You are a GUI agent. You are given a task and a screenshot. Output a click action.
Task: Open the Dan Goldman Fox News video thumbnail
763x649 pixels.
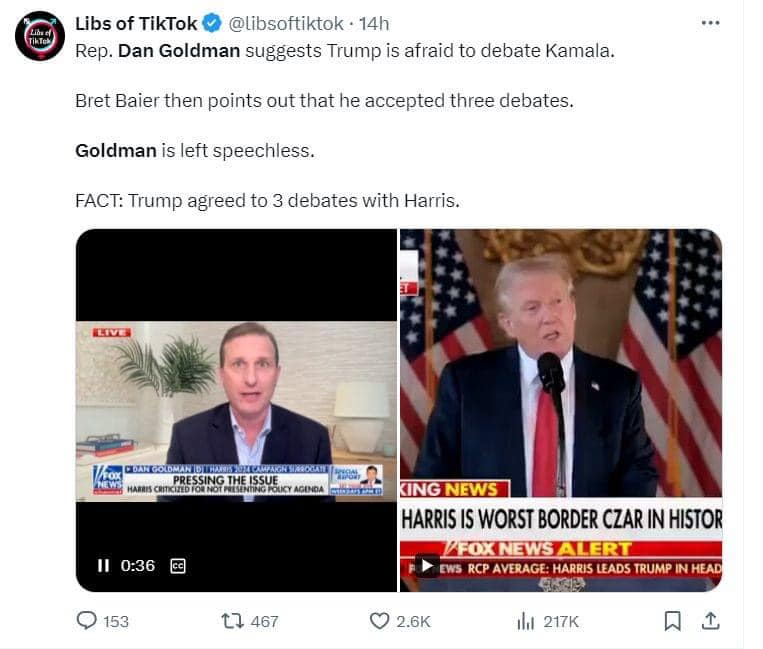[236, 411]
